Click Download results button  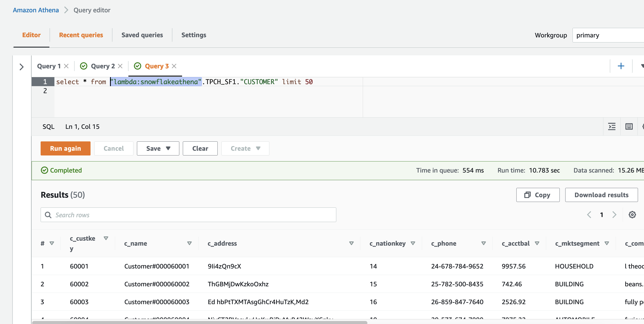click(x=601, y=195)
